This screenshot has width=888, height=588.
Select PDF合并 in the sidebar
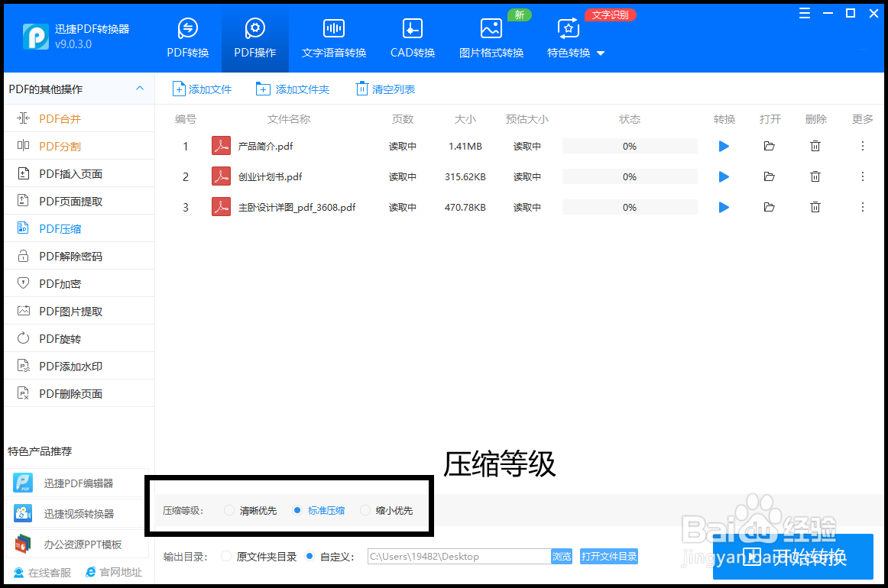coord(79,119)
